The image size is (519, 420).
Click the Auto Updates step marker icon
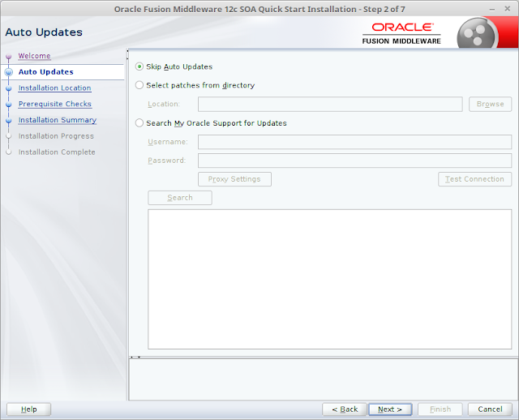pos(9,72)
